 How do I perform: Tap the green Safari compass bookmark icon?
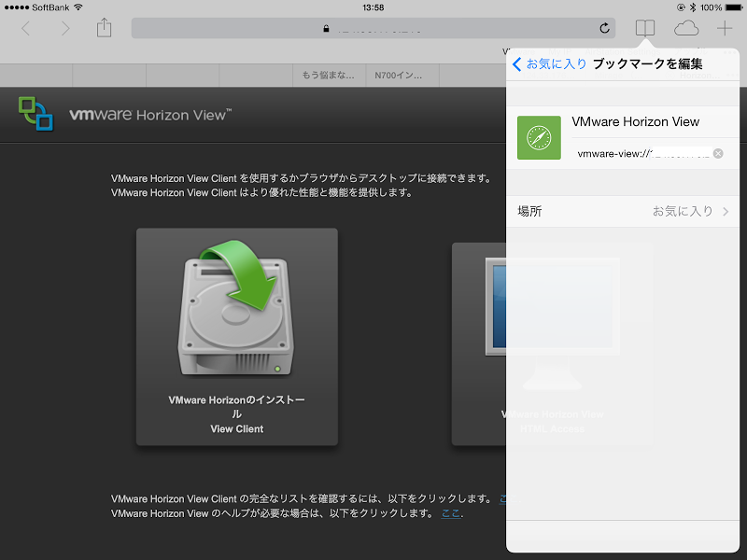point(539,137)
